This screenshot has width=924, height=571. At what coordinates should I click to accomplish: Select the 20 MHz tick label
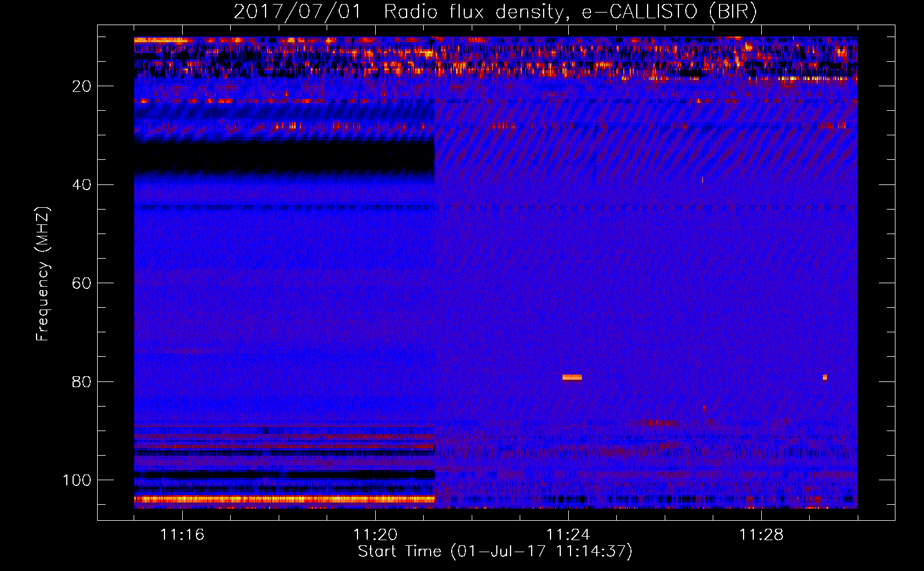pyautogui.click(x=82, y=86)
